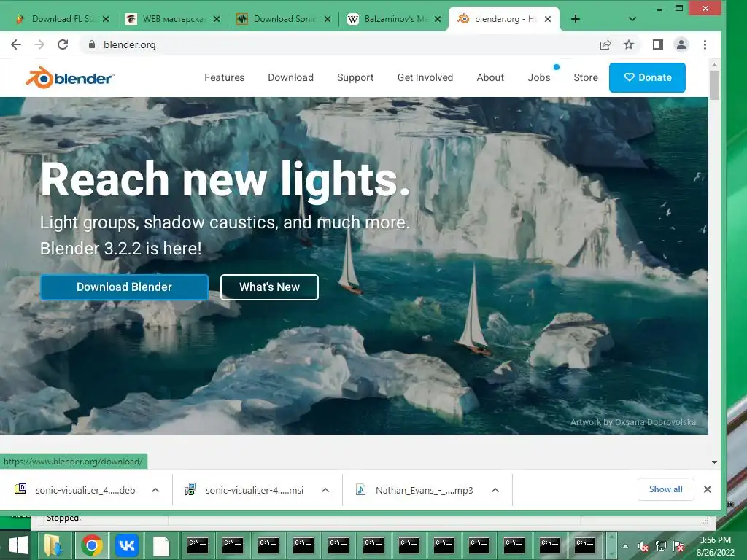Open the Chrome three-dot menu

point(705,44)
